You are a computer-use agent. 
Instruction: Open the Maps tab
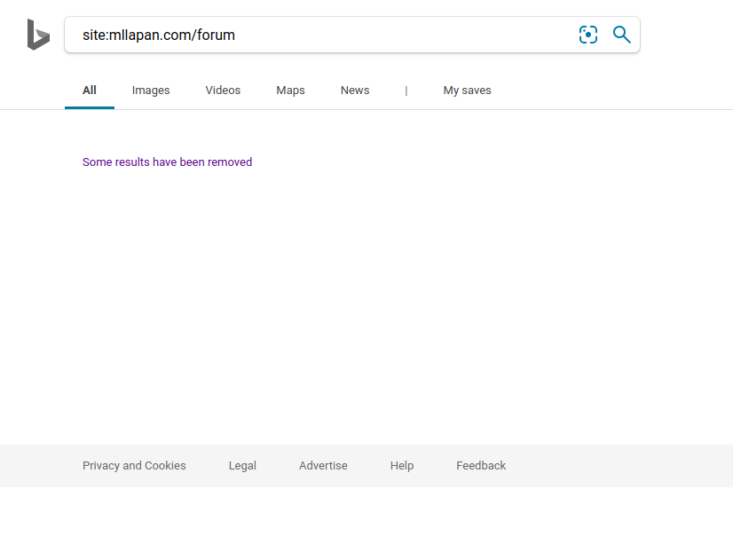(x=290, y=91)
